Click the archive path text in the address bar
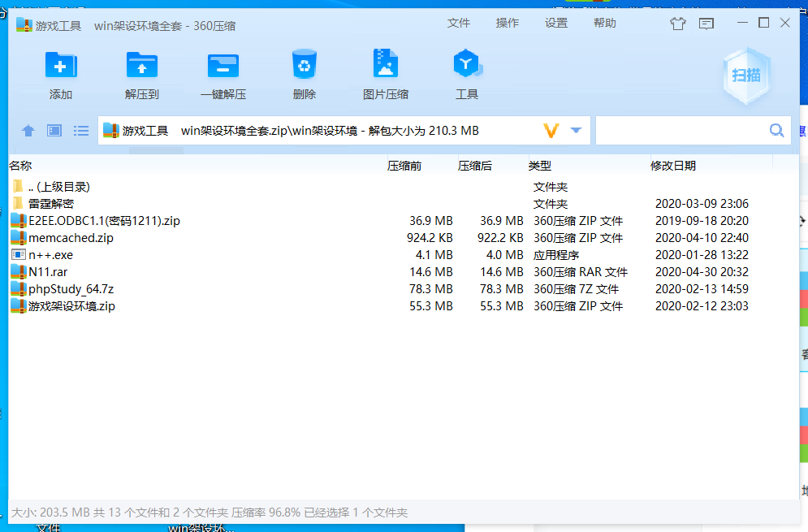Image resolution: width=808 pixels, height=532 pixels. point(300,131)
